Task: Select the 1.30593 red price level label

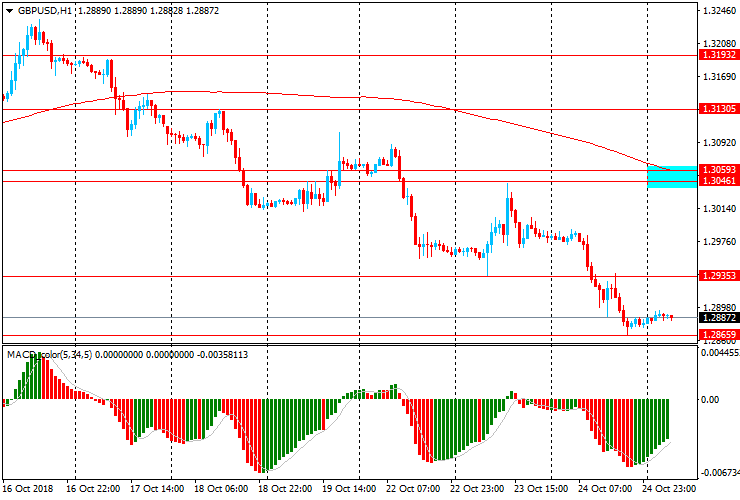Action: click(x=719, y=169)
